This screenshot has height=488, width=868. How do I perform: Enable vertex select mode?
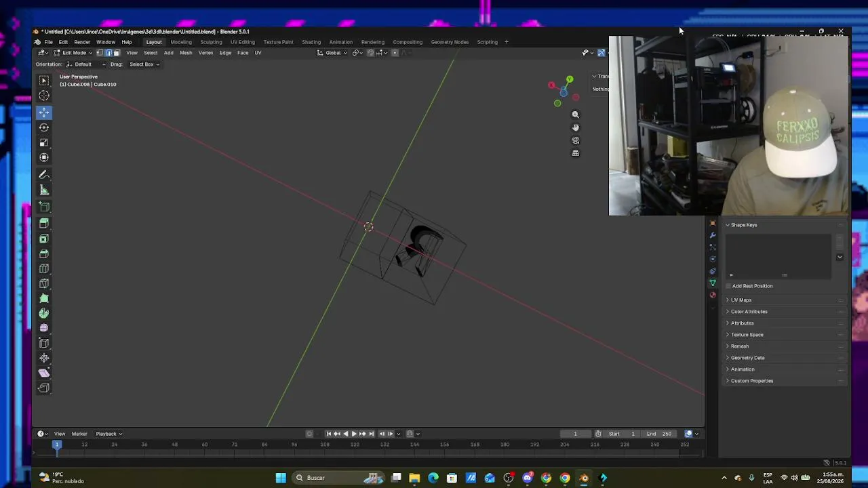click(100, 53)
